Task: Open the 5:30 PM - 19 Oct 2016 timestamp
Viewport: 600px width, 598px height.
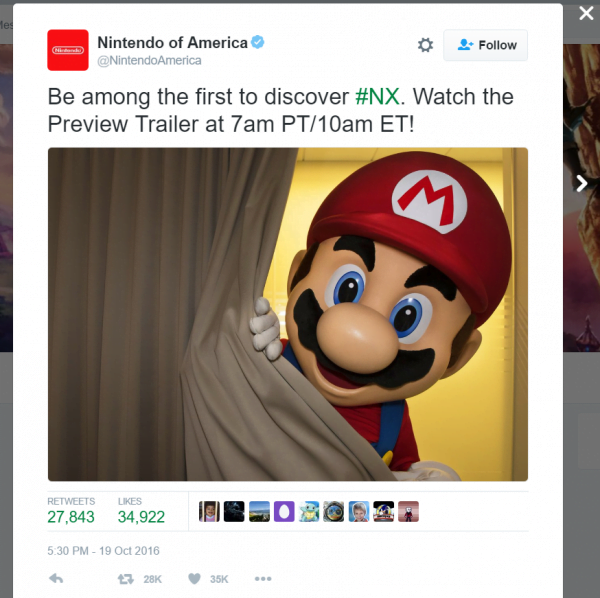Action: click(103, 551)
